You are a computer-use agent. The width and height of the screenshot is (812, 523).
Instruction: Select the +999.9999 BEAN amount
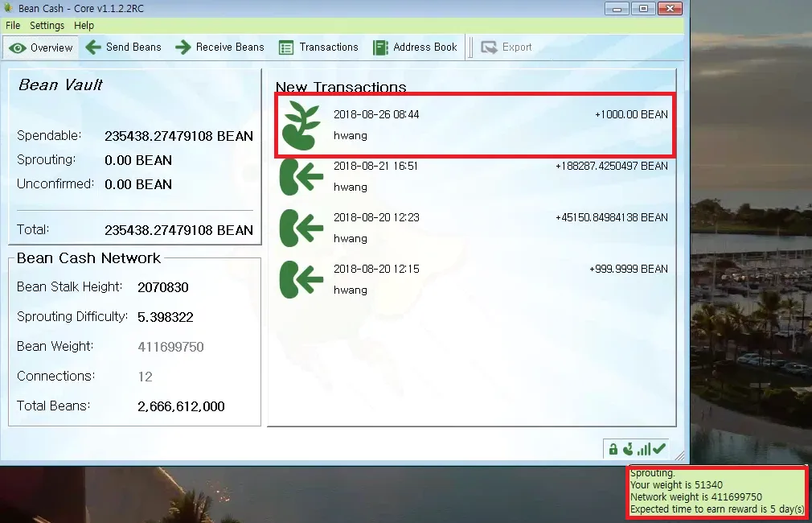coord(629,269)
